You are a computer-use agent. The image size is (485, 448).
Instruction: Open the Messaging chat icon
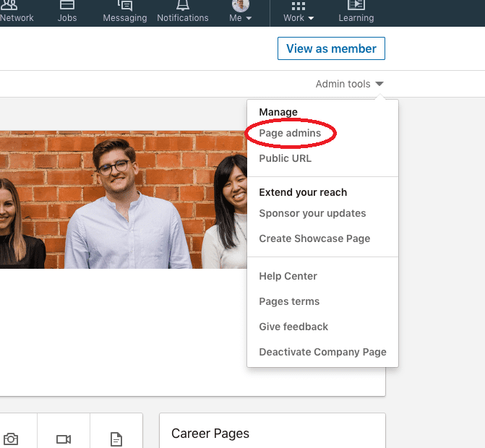(125, 6)
